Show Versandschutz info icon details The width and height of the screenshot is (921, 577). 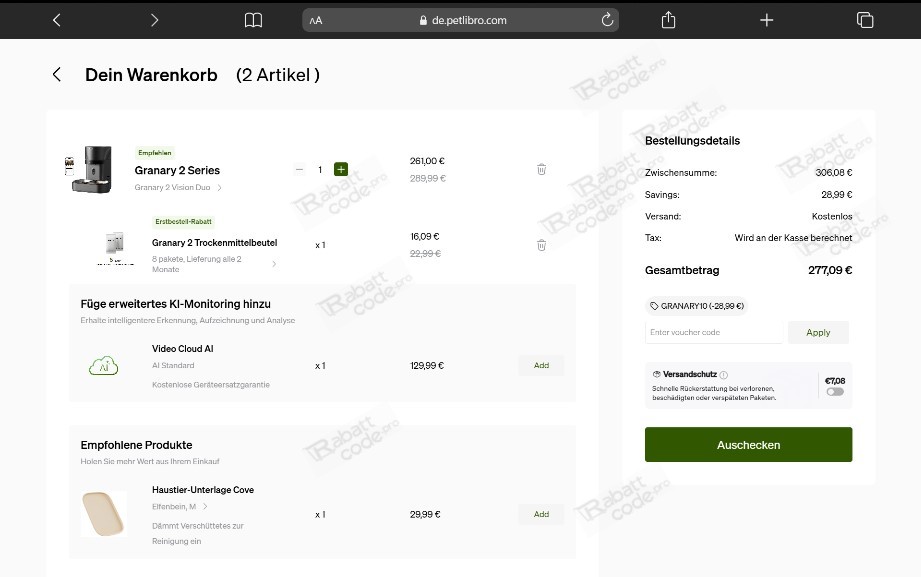click(x=724, y=375)
